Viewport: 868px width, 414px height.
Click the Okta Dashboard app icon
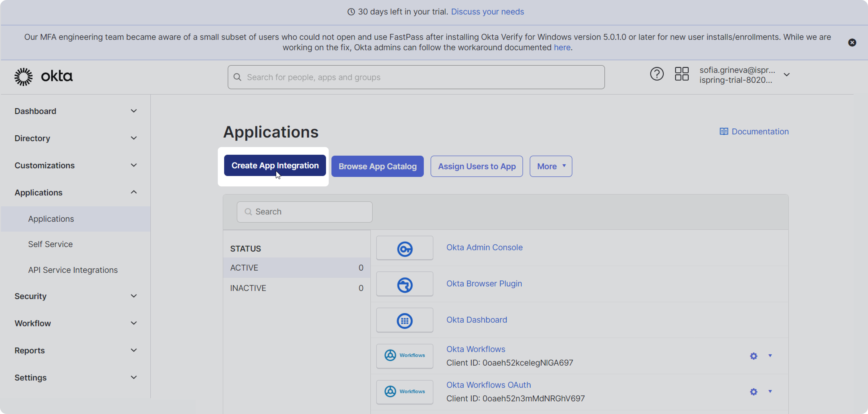pos(405,320)
